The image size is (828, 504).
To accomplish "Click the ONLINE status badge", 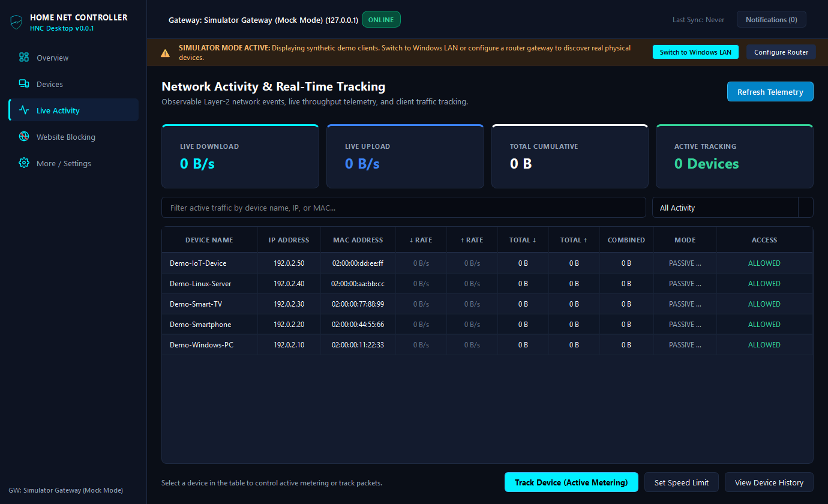I will (x=381, y=20).
